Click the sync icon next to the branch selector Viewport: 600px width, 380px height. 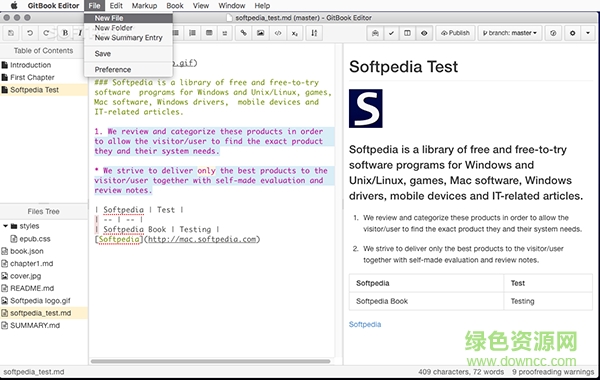553,33
